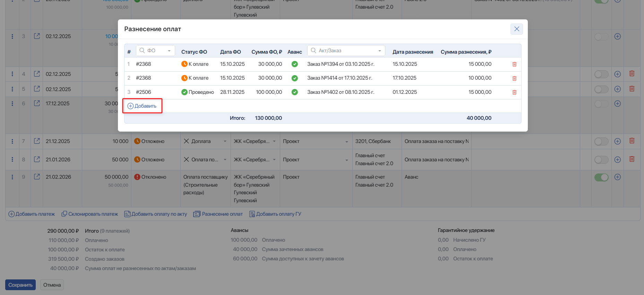Open row menu for payment 21.01.2026
The width and height of the screenshot is (644, 295).
tap(12, 160)
